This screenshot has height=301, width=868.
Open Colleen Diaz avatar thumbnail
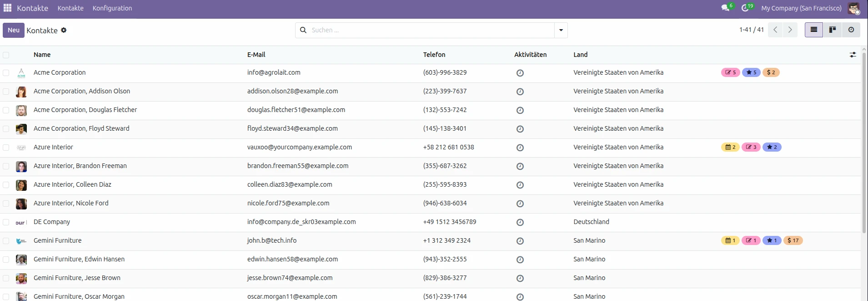tap(21, 185)
